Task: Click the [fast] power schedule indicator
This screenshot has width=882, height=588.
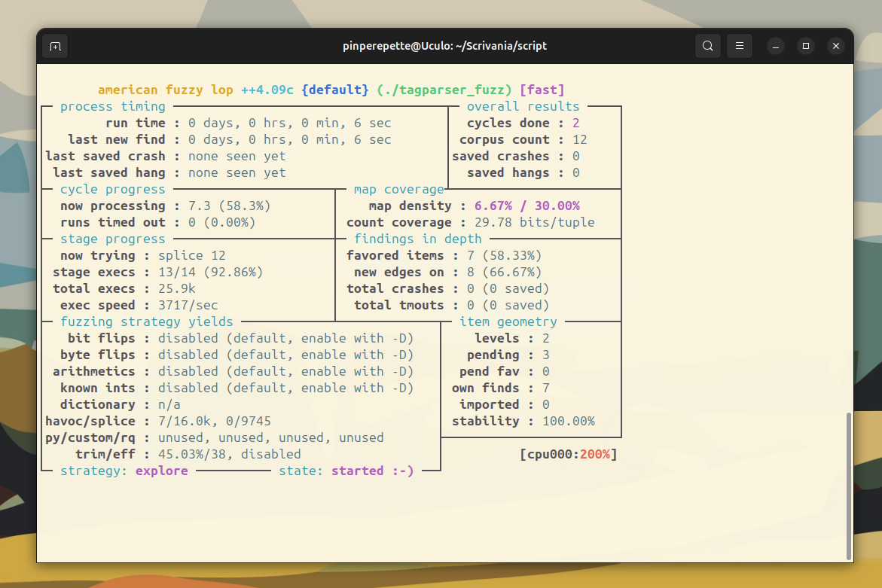Action: [542, 90]
